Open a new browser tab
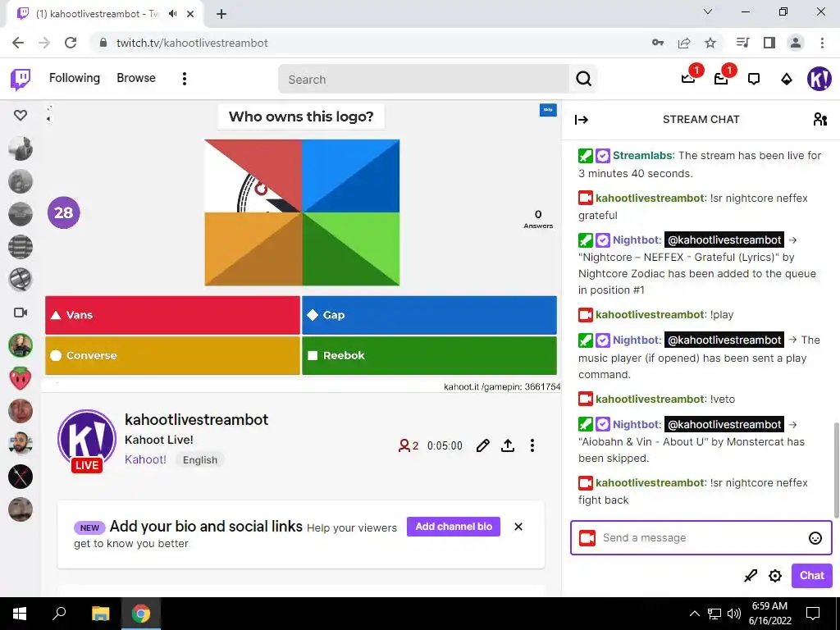The width and height of the screenshot is (840, 630). coord(221,14)
